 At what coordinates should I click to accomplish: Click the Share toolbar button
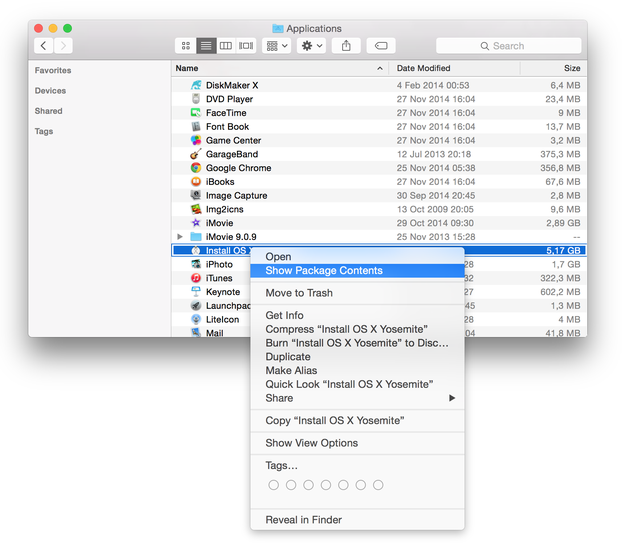point(346,46)
